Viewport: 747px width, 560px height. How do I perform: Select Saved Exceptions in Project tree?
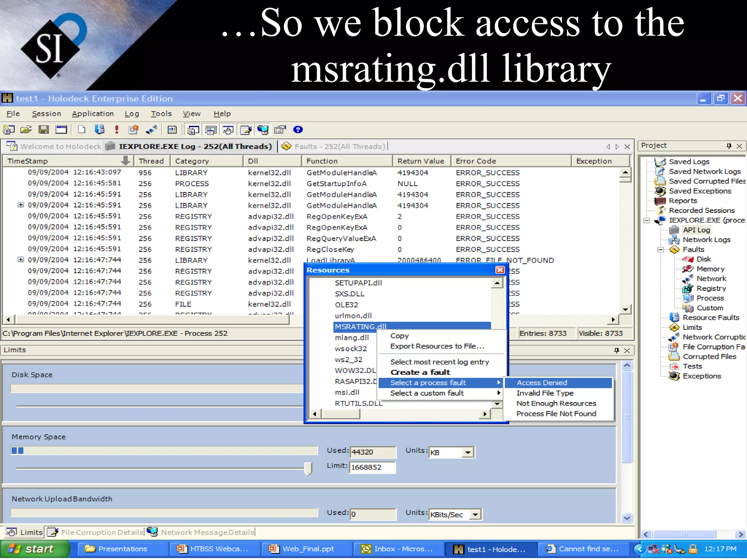point(700,191)
